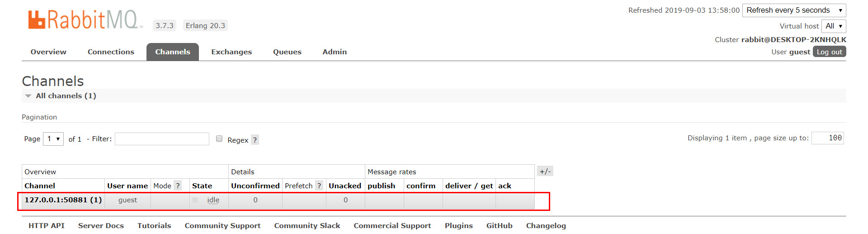
Task: Sort by the State column header
Action: pos(202,186)
